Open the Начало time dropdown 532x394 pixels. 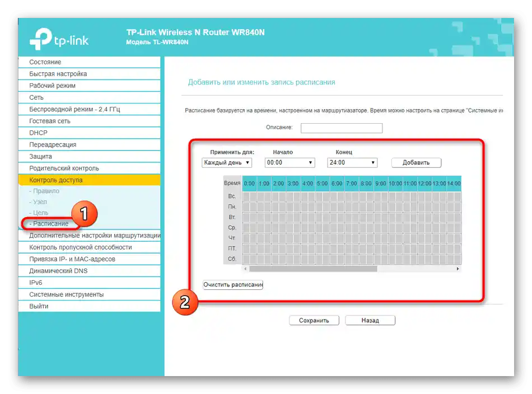(x=290, y=163)
